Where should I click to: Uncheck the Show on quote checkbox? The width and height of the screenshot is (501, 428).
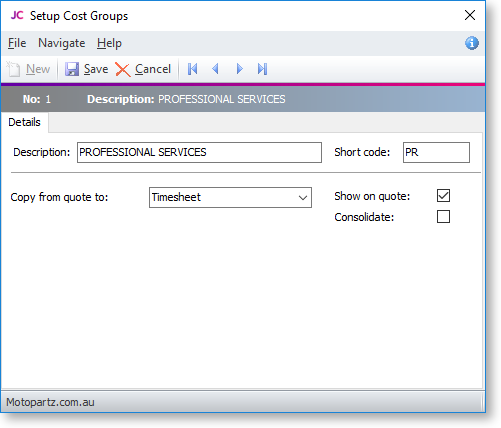(443, 196)
